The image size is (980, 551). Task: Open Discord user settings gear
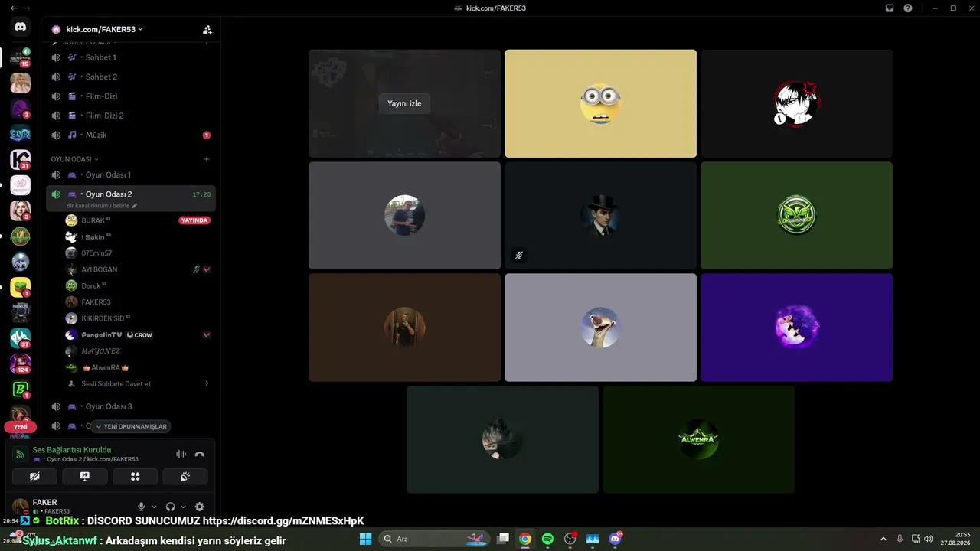200,507
